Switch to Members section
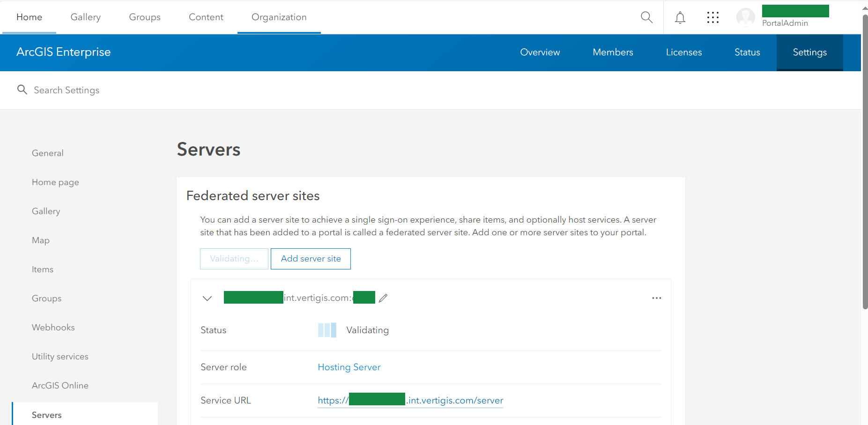This screenshot has height=425, width=868. click(x=613, y=52)
